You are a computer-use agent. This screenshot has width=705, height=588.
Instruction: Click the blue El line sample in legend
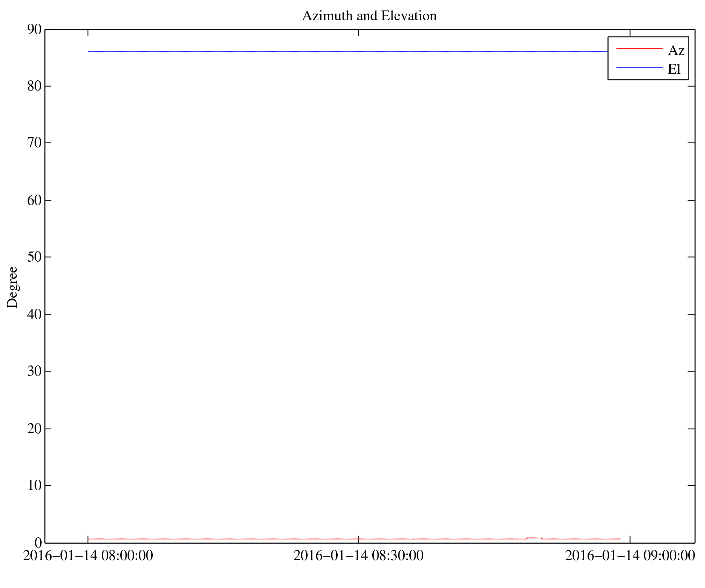tap(639, 67)
